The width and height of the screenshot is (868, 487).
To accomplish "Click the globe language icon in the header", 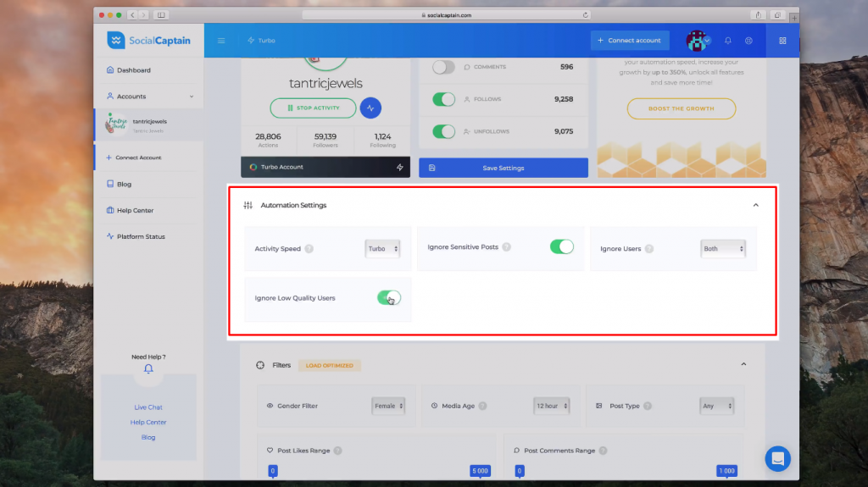I will pyautogui.click(x=748, y=41).
